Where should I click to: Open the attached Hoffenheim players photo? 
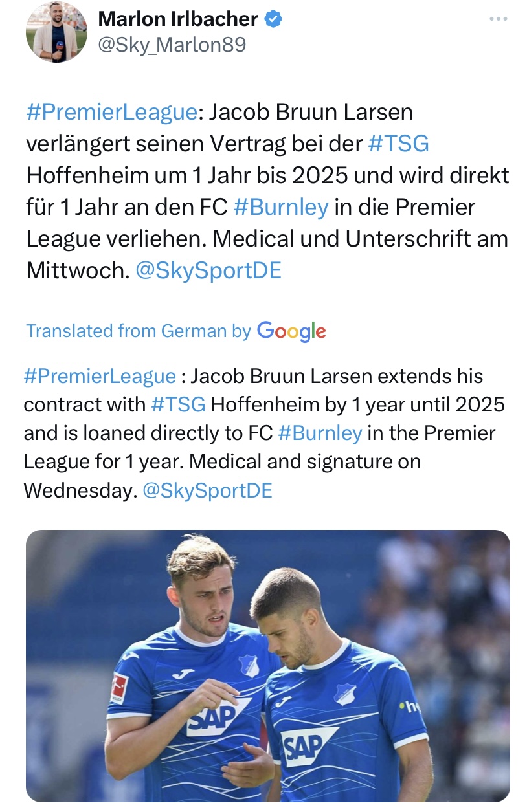(268, 666)
